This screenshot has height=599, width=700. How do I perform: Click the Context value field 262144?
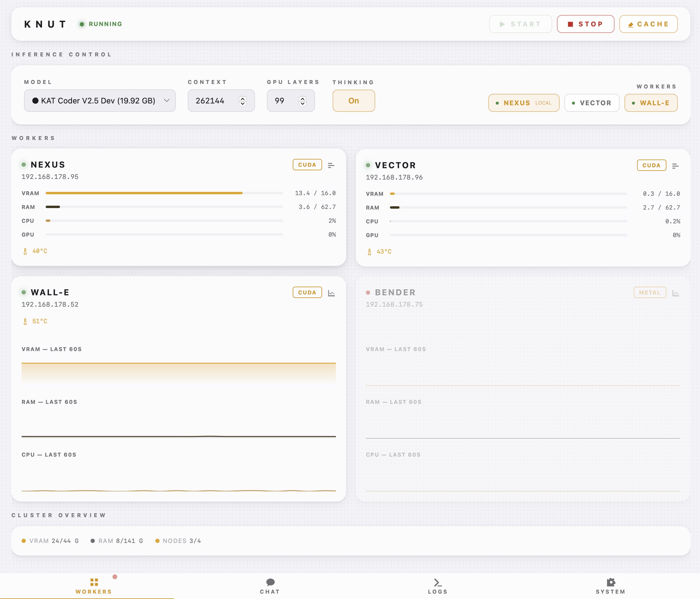pyautogui.click(x=221, y=101)
